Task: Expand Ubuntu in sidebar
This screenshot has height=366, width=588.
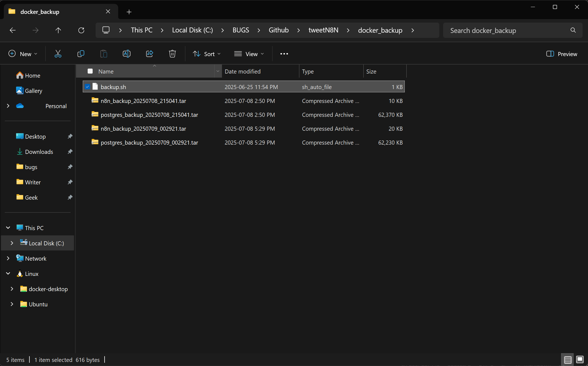Action: point(12,304)
